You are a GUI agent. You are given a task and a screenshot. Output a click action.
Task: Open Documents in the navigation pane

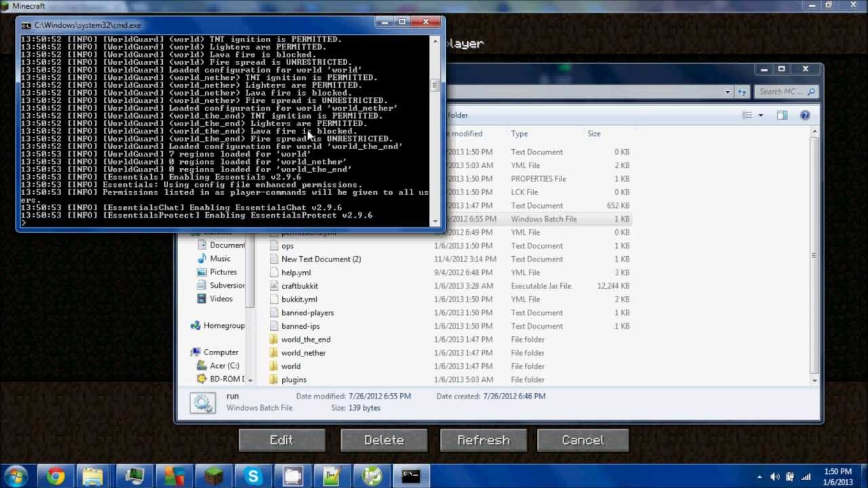226,245
